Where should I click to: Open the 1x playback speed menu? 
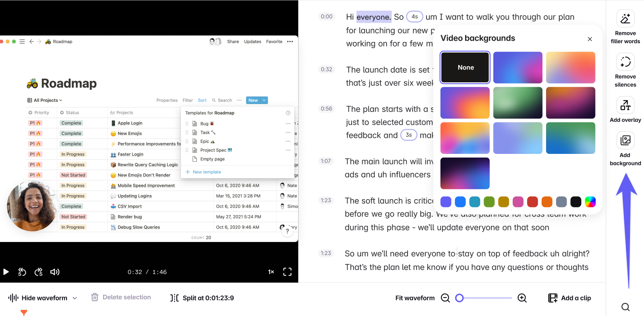pos(271,272)
